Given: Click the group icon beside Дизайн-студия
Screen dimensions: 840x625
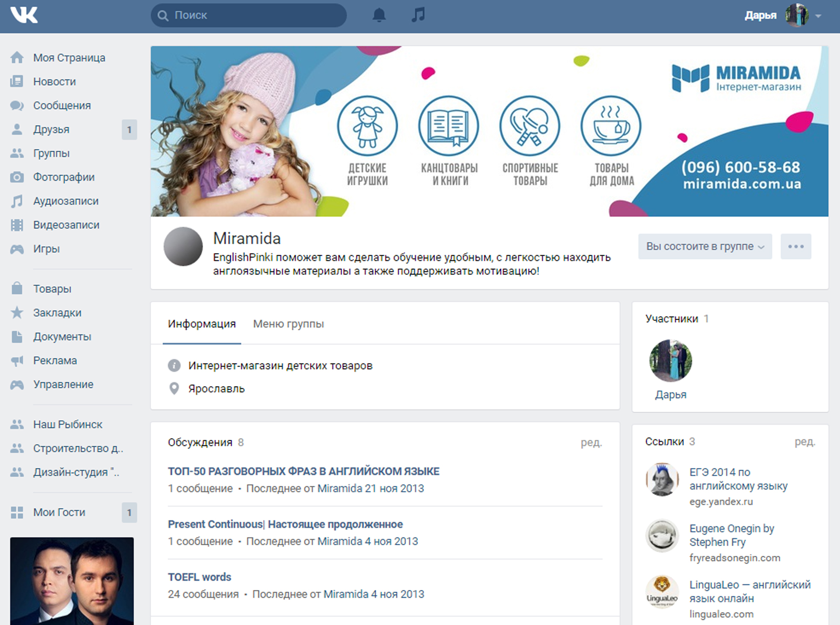Looking at the screenshot, I should [x=17, y=472].
